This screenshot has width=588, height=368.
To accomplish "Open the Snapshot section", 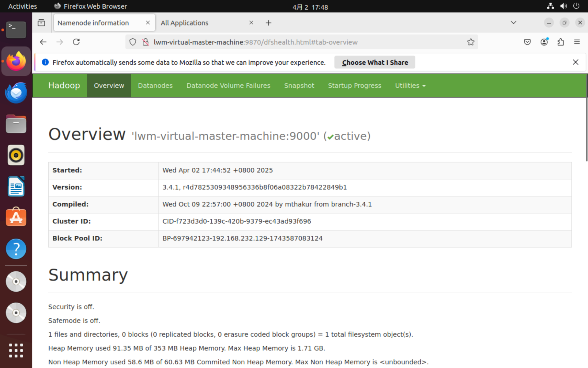I will point(299,86).
